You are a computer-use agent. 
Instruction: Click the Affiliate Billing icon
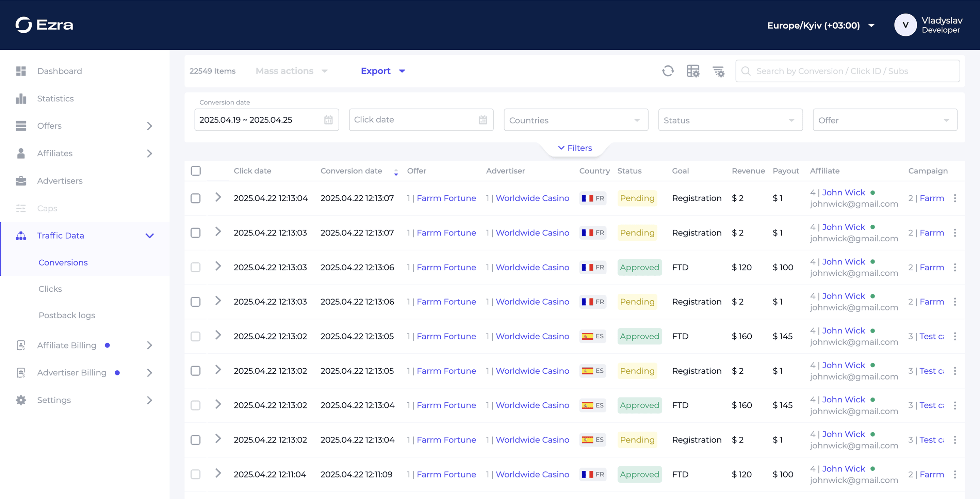point(21,345)
